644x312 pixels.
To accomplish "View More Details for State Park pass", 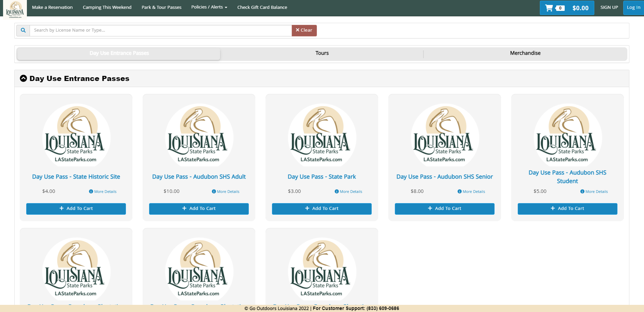I will click(349, 192).
